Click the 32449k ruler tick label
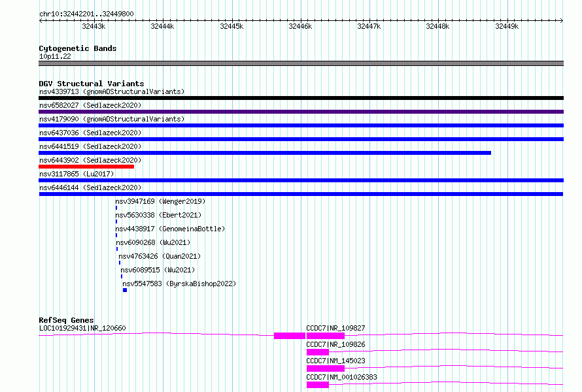 point(507,26)
